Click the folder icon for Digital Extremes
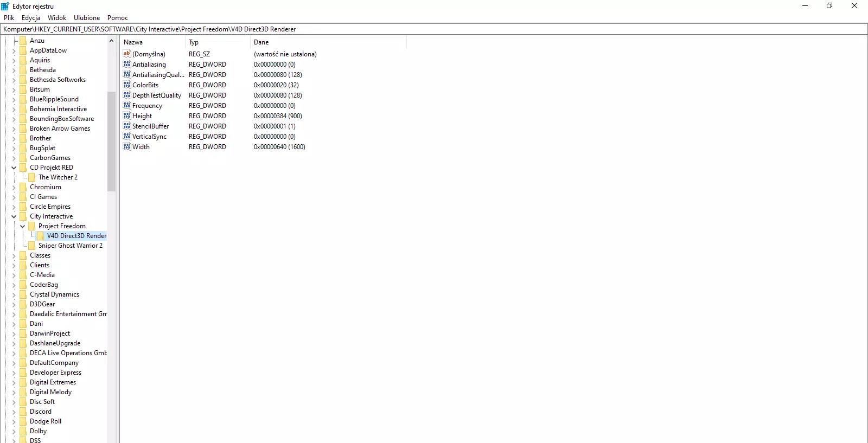This screenshot has width=868, height=443. click(23, 382)
